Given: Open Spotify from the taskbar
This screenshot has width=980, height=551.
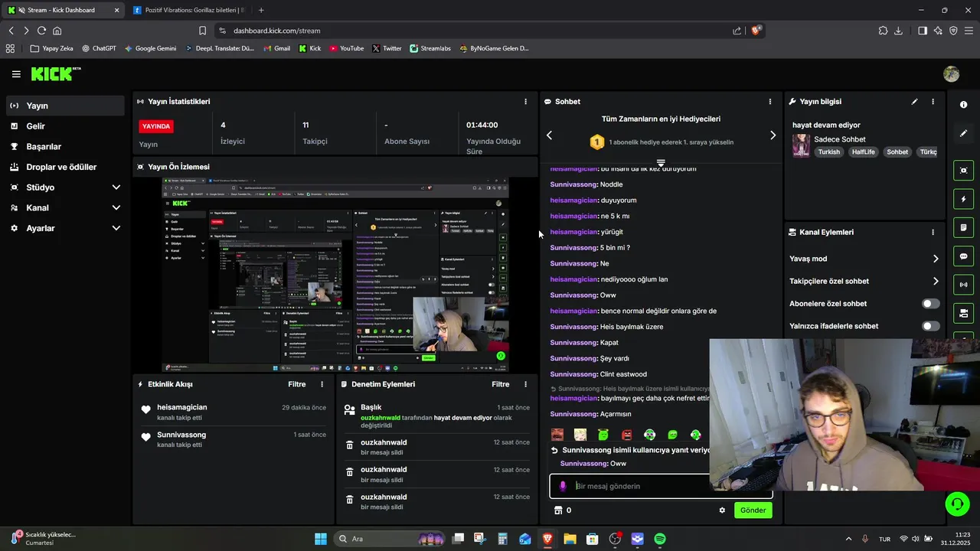Looking at the screenshot, I should click(x=660, y=539).
